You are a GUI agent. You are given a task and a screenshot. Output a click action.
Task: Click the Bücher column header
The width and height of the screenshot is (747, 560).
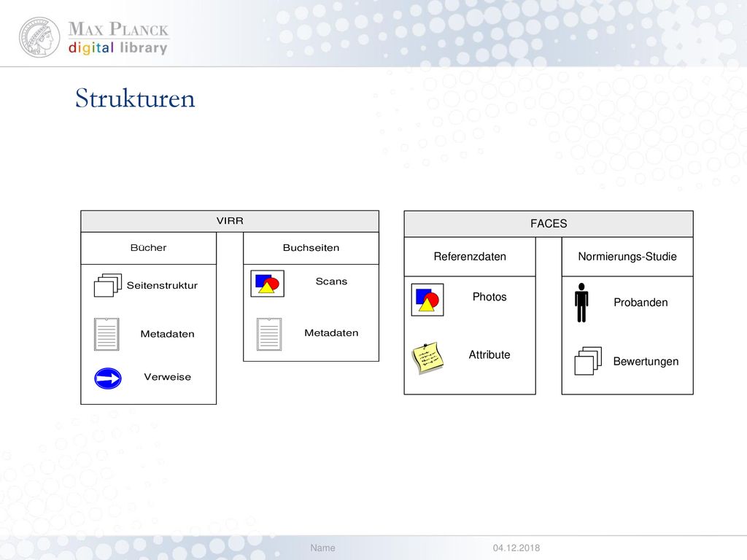(x=149, y=248)
